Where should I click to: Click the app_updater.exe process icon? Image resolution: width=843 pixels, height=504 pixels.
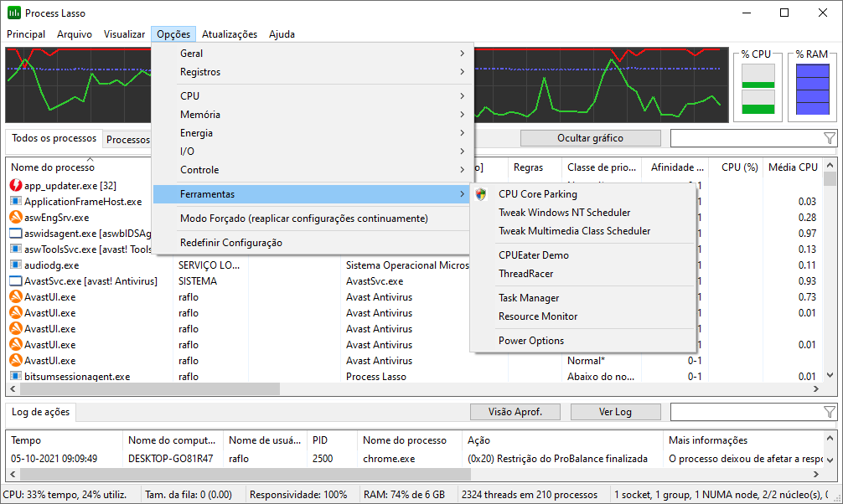point(15,186)
